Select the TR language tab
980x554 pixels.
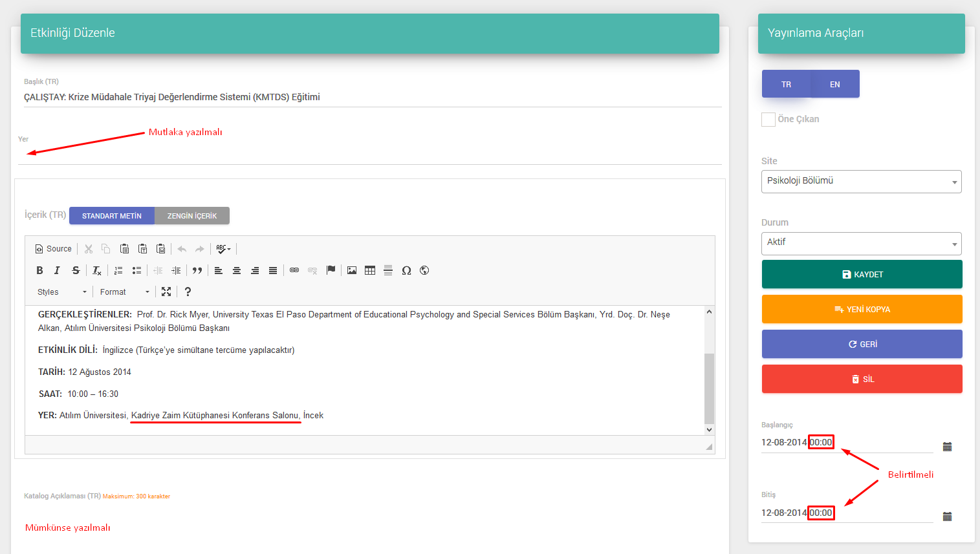[786, 84]
